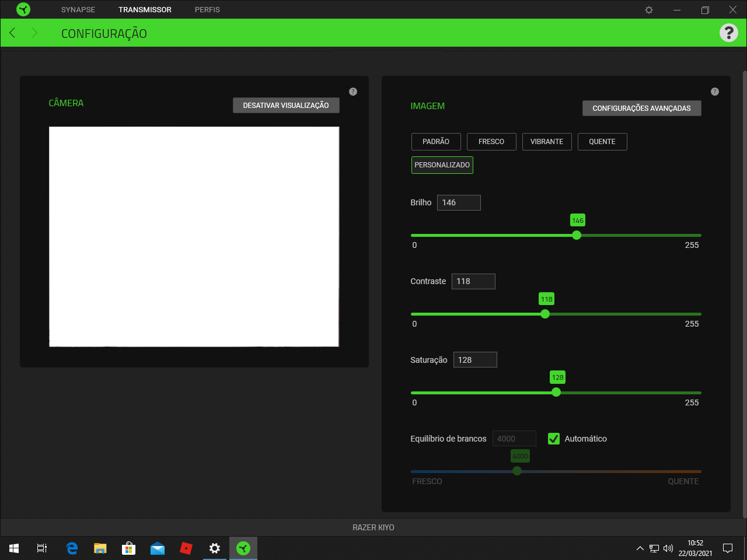Viewport: 747px width, 560px height.
Task: Open Configurações Avançadas
Action: (642, 108)
